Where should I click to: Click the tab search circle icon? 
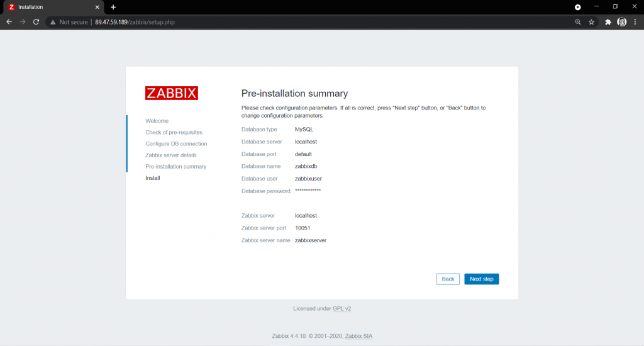click(x=577, y=7)
